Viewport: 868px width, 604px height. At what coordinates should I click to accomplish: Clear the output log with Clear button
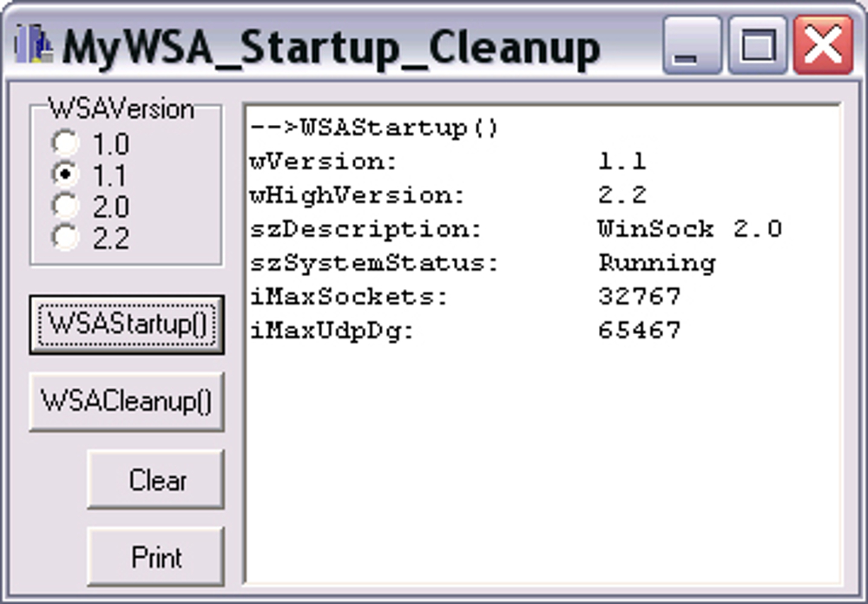pyautogui.click(x=156, y=480)
